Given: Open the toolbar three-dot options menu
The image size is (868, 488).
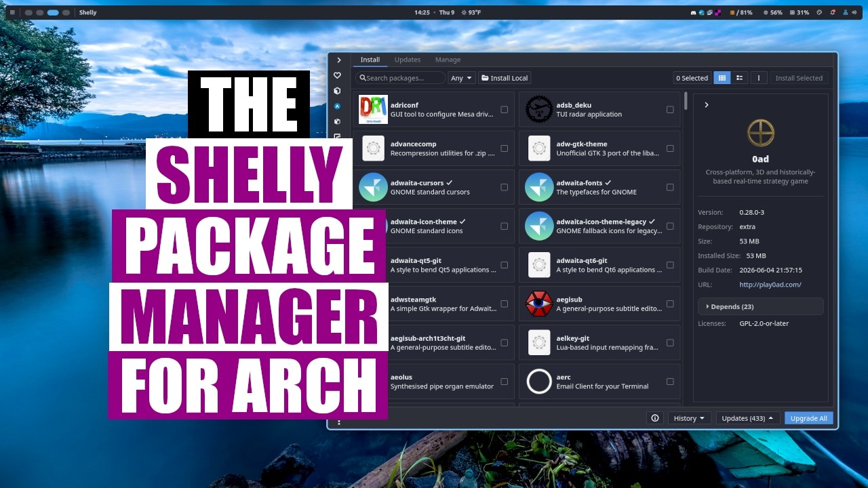Looking at the screenshot, I should point(759,78).
